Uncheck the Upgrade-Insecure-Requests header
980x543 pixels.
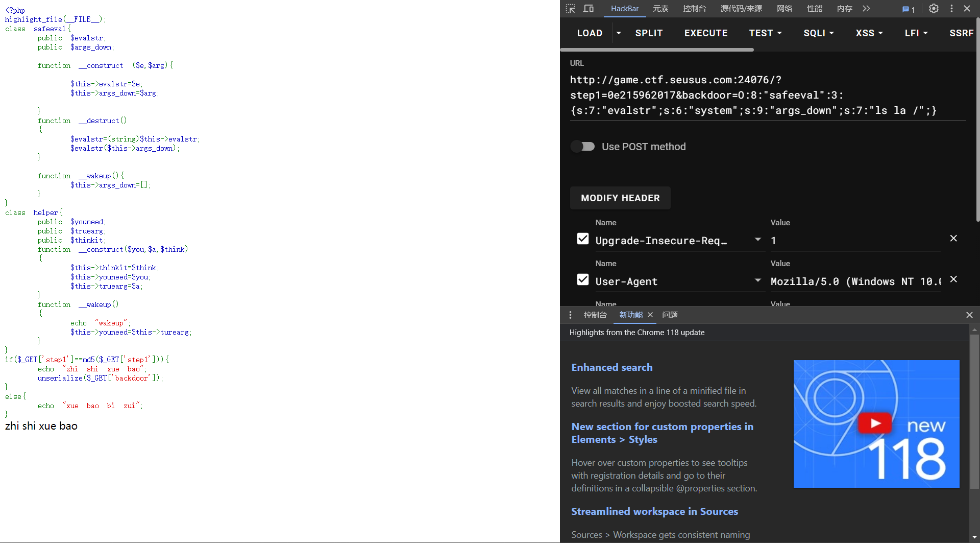pyautogui.click(x=582, y=239)
